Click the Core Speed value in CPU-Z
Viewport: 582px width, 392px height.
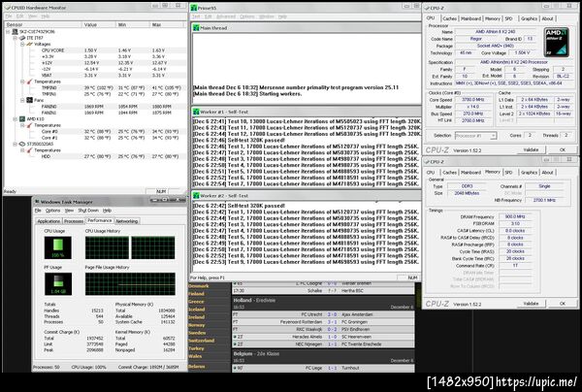(473, 100)
